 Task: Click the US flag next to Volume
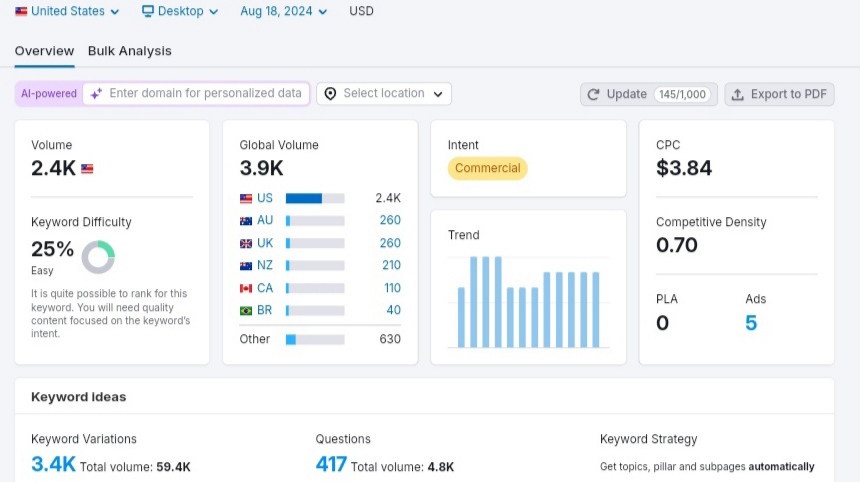tap(87, 168)
